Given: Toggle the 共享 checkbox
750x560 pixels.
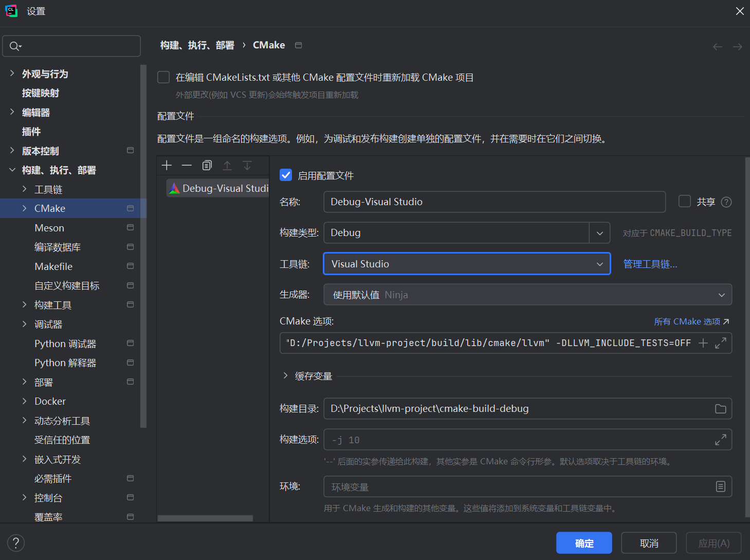Looking at the screenshot, I should click(x=685, y=202).
